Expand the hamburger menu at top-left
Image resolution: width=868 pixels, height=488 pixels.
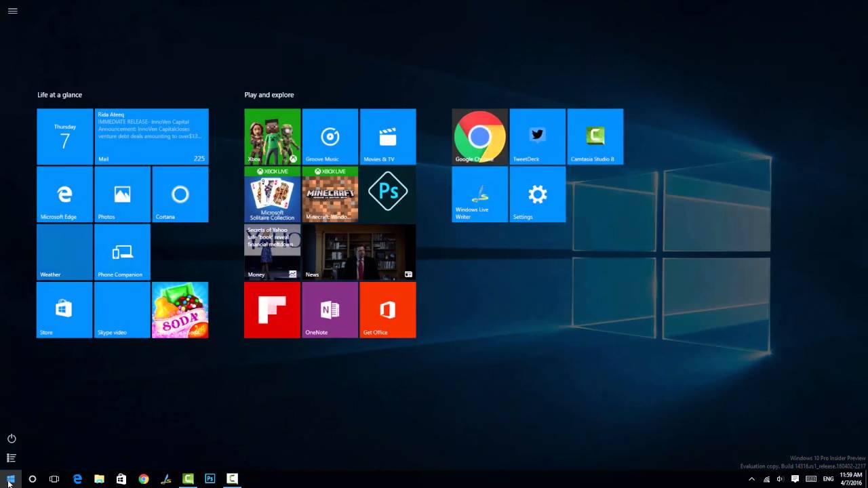coord(12,11)
